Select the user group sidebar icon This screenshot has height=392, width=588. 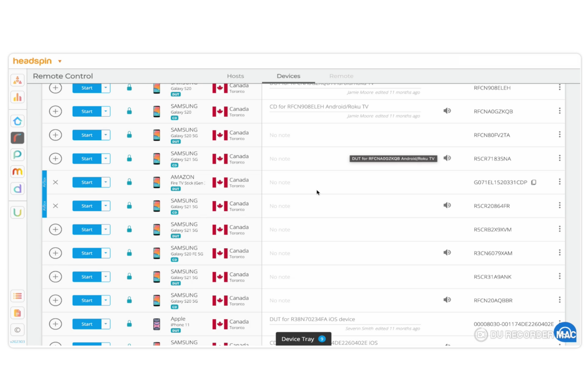pos(17,80)
